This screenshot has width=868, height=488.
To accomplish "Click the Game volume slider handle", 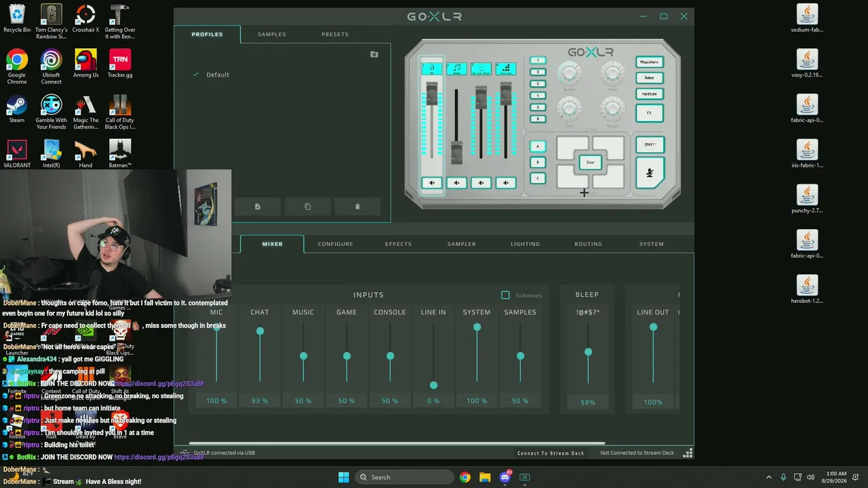I will coord(347,356).
